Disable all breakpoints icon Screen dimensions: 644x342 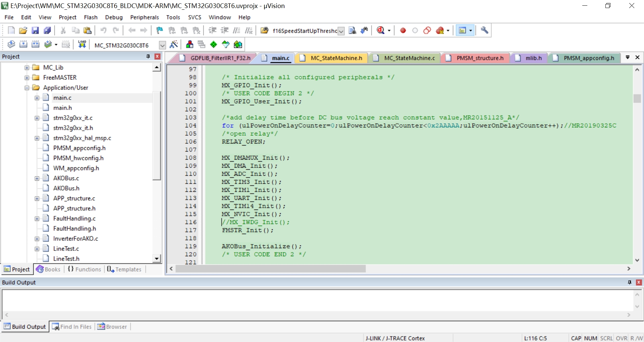427,31
